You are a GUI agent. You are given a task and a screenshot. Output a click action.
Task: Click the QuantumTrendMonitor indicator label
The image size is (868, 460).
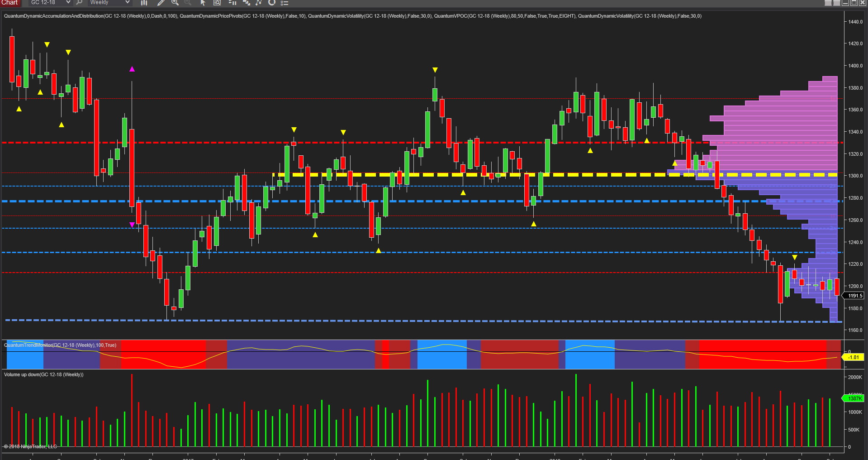tap(60, 345)
